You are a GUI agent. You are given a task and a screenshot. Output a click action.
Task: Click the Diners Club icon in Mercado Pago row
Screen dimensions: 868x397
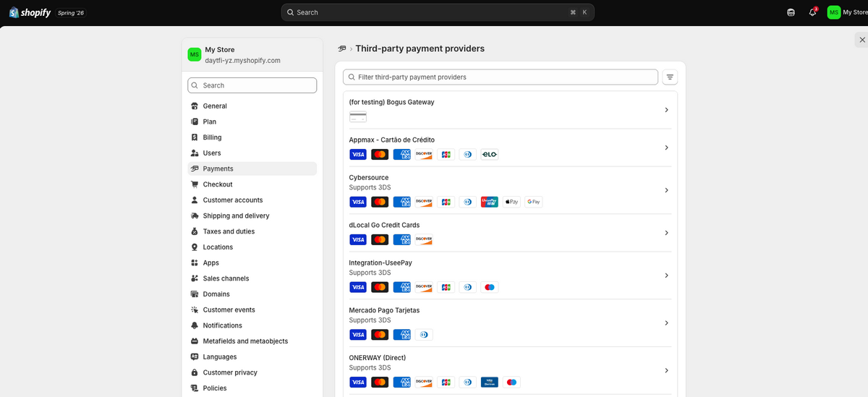424,335
